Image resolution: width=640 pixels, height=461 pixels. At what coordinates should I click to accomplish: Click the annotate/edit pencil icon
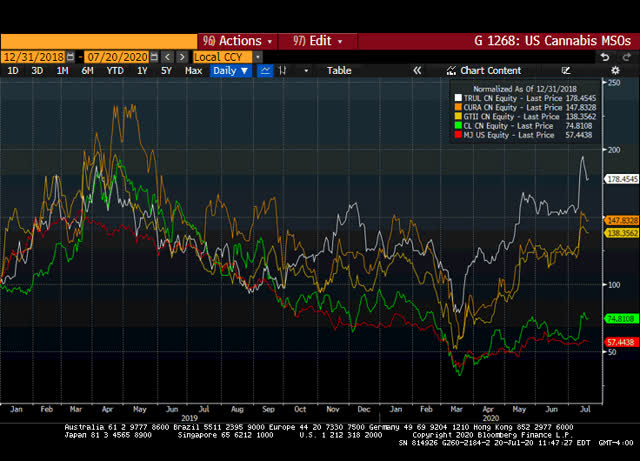[567, 71]
